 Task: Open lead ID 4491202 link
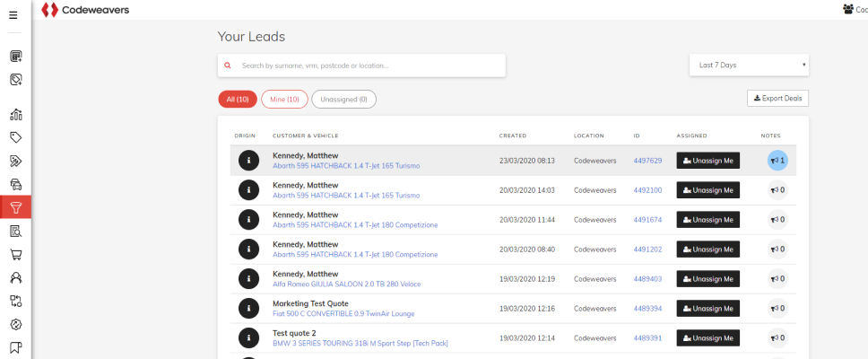tap(647, 250)
